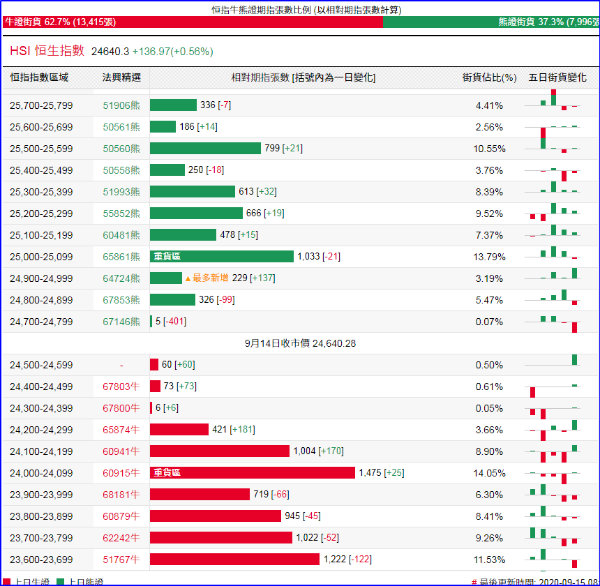Open bull warrant link 67800牛
The height and width of the screenshot is (586, 600).
(x=121, y=408)
